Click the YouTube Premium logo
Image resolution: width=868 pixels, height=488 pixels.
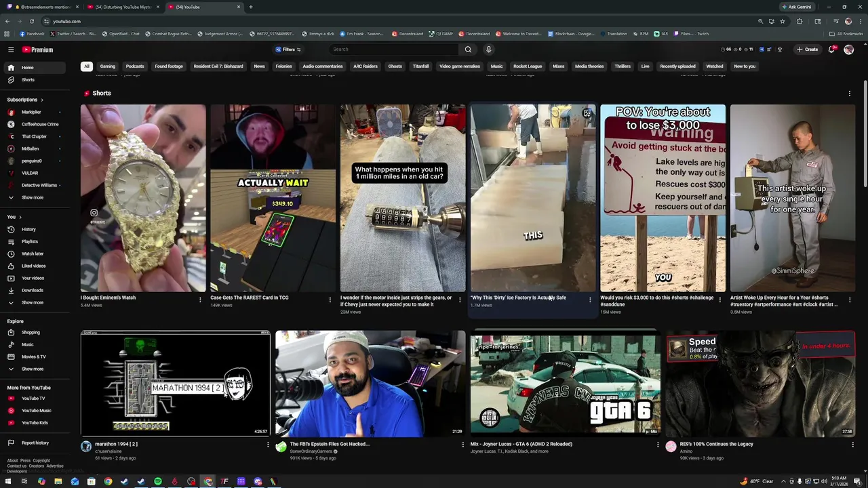coord(37,49)
